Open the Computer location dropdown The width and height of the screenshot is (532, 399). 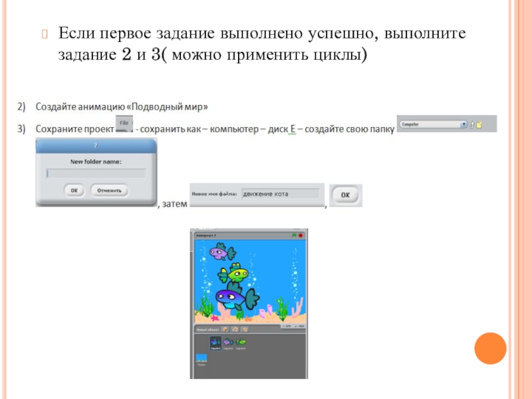(434, 124)
